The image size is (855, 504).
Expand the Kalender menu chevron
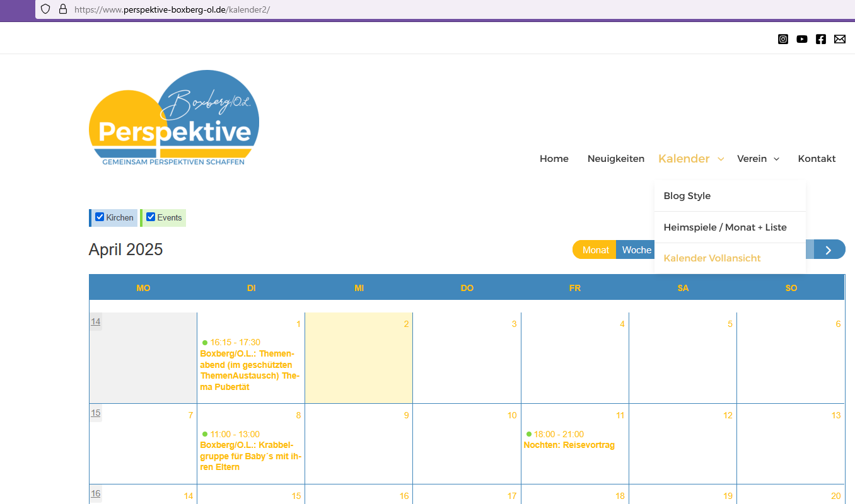coord(721,159)
